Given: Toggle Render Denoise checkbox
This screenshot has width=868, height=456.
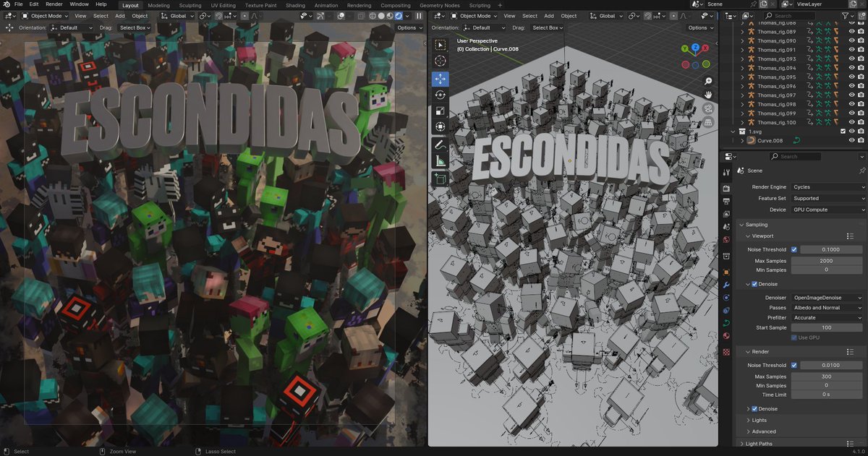Looking at the screenshot, I should tap(754, 409).
